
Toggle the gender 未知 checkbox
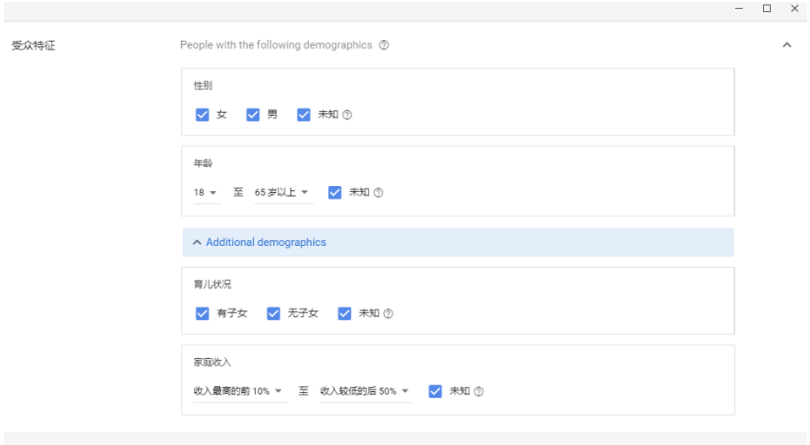pyautogui.click(x=303, y=114)
